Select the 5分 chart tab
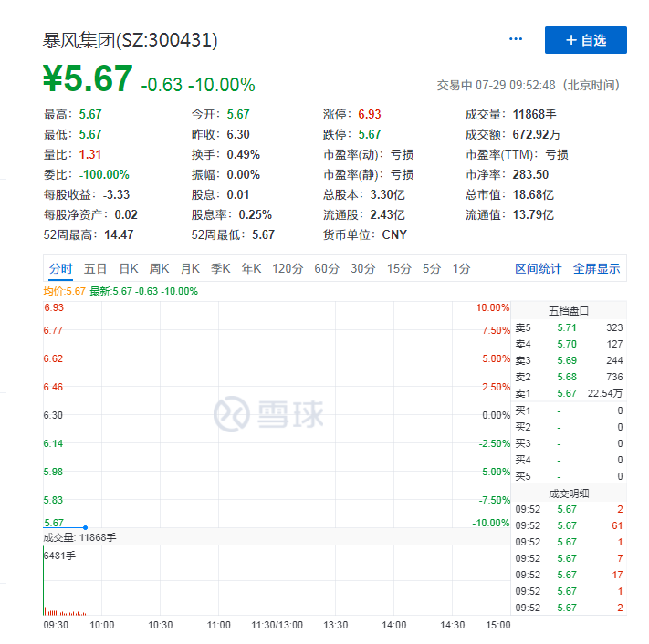This screenshot has height=644, width=649. click(x=432, y=268)
